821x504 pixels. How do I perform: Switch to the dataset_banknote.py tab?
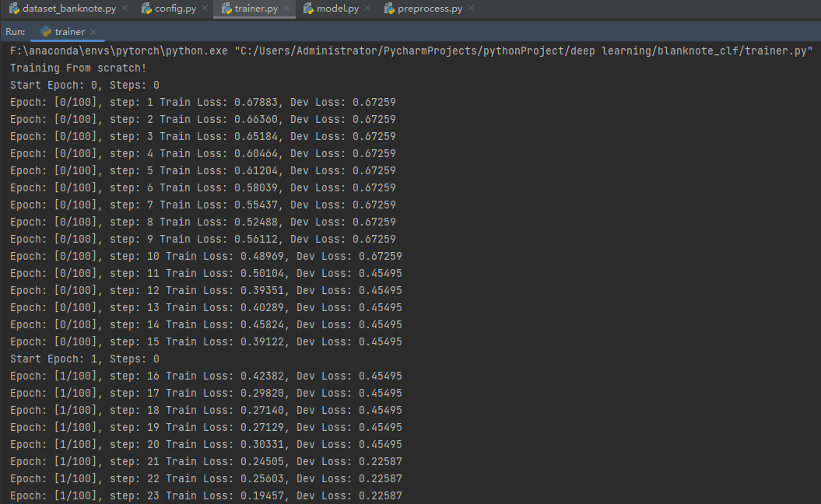69,9
